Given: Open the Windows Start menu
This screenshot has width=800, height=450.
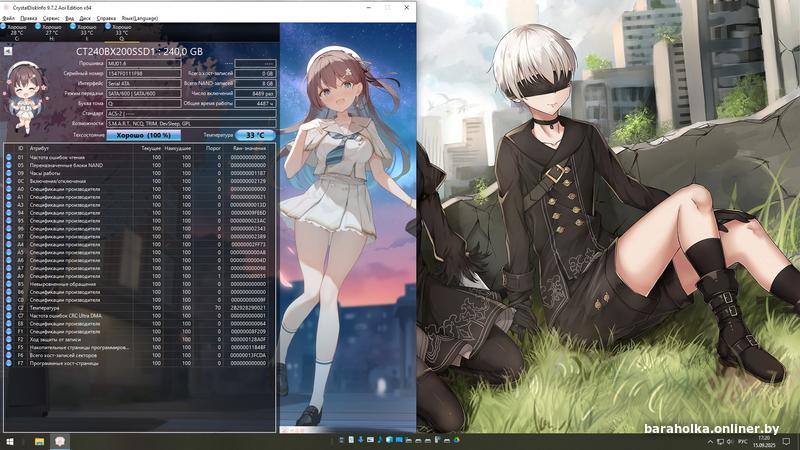Looking at the screenshot, I should (x=10, y=441).
